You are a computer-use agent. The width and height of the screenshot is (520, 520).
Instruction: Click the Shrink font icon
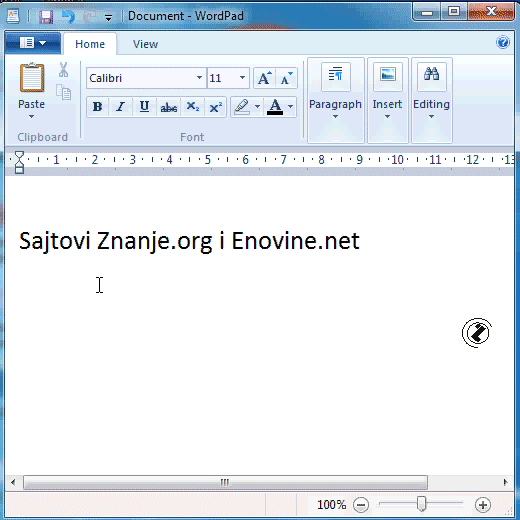(x=286, y=78)
